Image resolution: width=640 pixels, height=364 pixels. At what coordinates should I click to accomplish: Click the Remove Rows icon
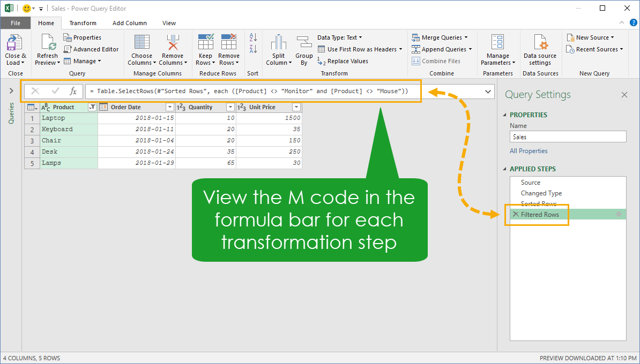pos(228,42)
